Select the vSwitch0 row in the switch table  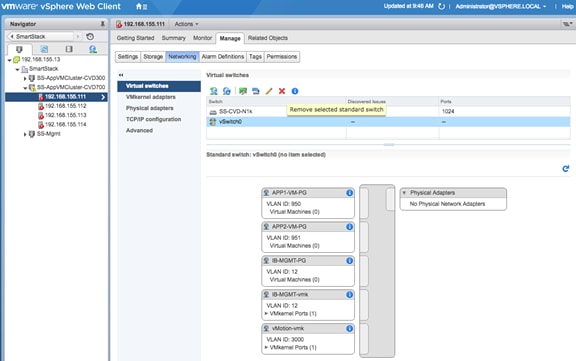click(x=388, y=122)
